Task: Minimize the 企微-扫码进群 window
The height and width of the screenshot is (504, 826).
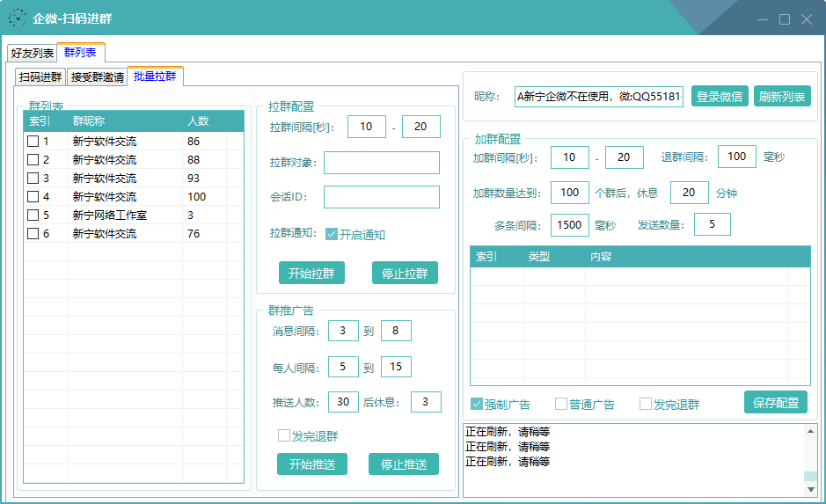Action: 763,19
